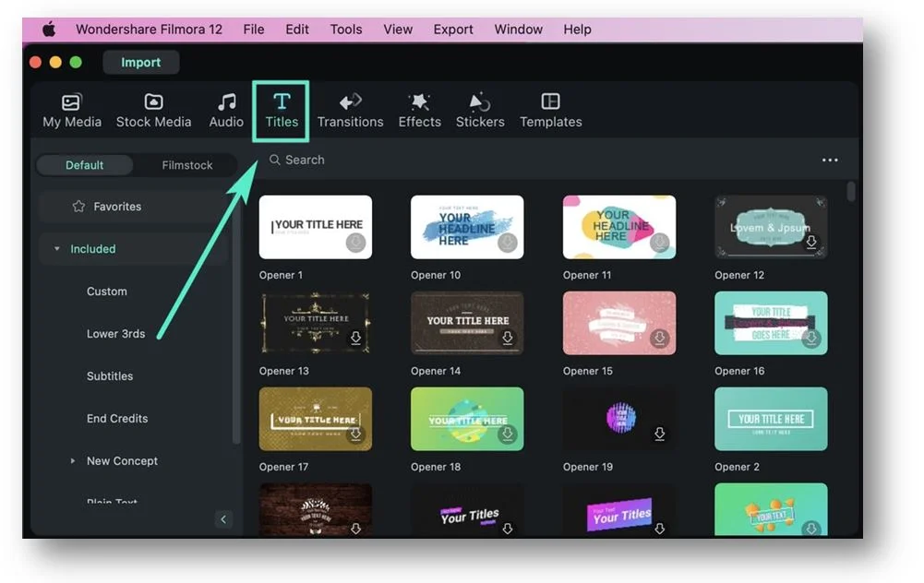Download the Opener 13 title
The height and width of the screenshot is (583, 924).
355,338
